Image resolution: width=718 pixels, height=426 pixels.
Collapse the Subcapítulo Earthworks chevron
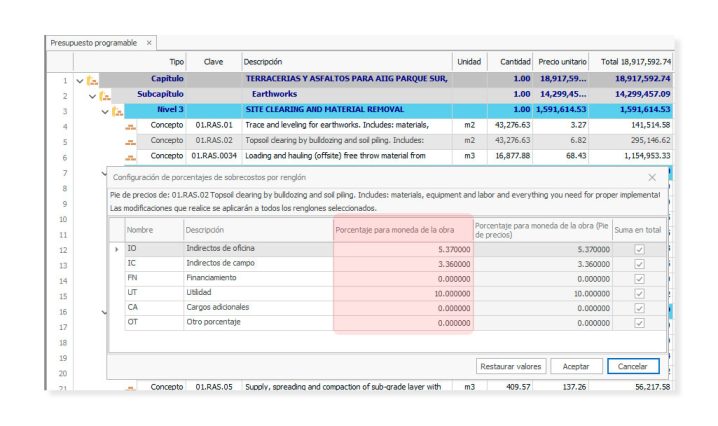92,97
